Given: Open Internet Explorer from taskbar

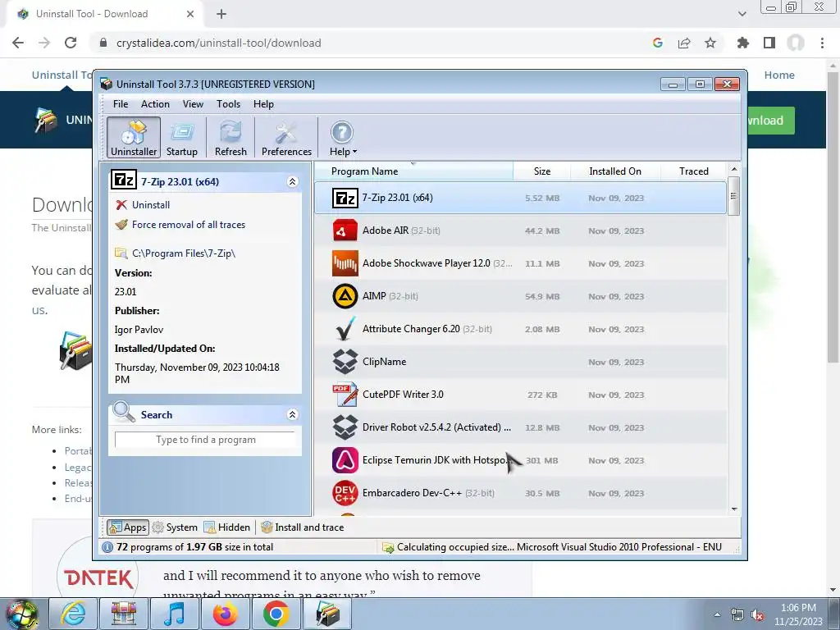Looking at the screenshot, I should tap(73, 614).
